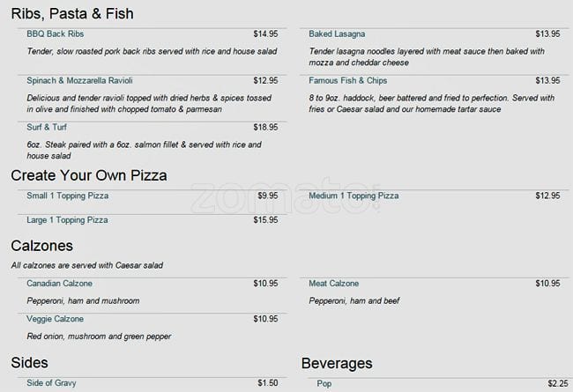573x392 pixels.
Task: Click the Sides section heading
Action: (x=29, y=363)
